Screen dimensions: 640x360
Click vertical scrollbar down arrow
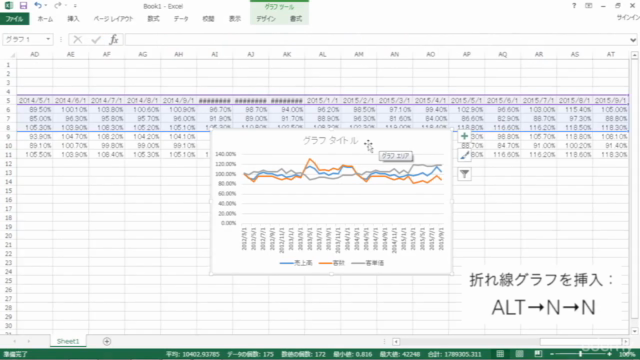tap(634, 331)
